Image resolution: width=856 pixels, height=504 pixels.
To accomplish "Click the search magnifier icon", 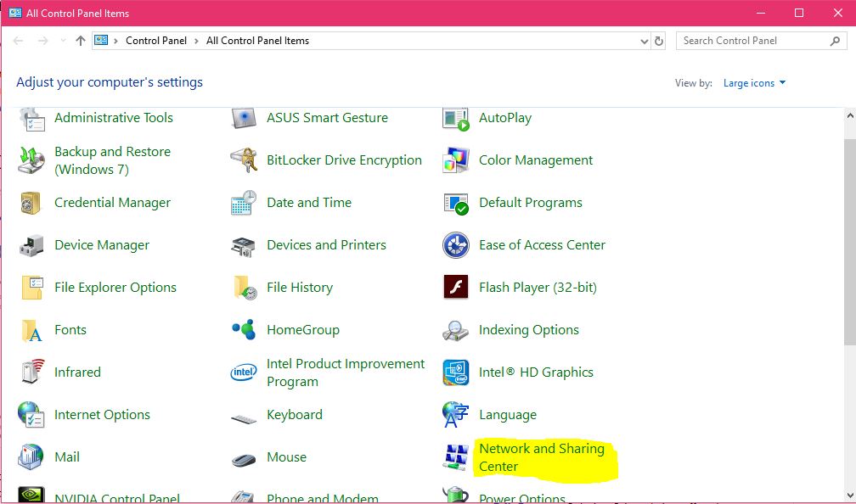I will click(x=835, y=41).
